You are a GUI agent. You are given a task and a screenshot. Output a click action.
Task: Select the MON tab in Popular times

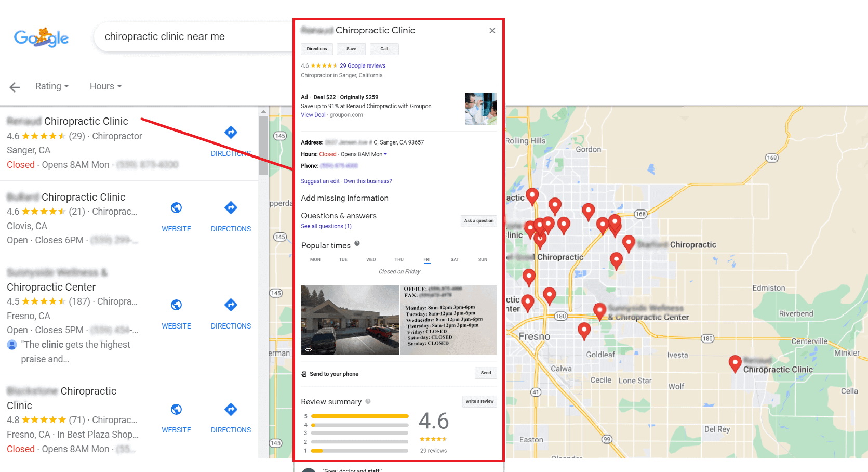pyautogui.click(x=315, y=259)
